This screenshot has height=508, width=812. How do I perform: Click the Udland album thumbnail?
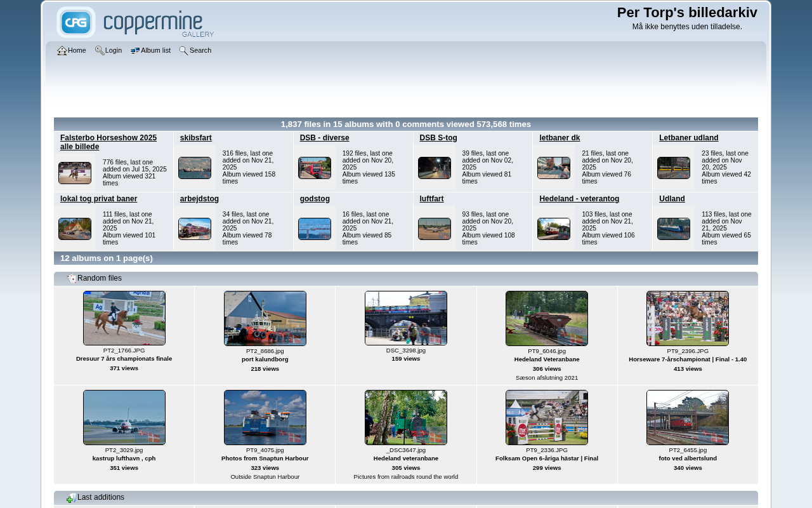pos(674,229)
